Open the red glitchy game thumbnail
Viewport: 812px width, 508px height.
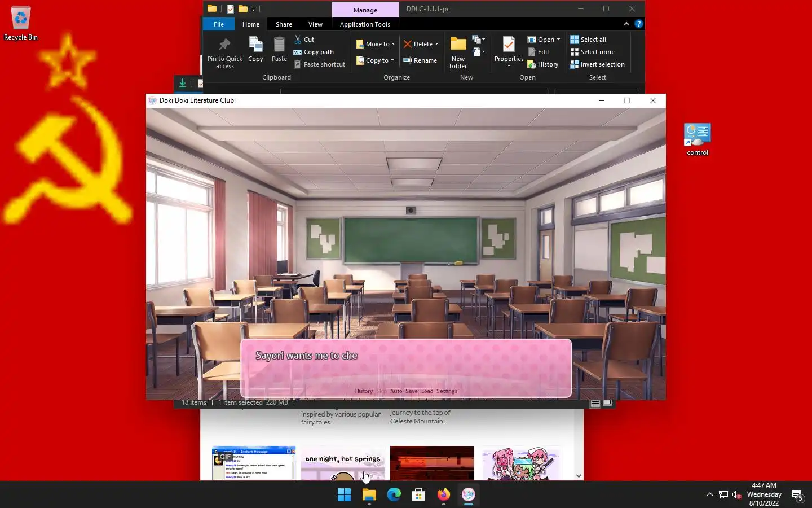point(432,463)
